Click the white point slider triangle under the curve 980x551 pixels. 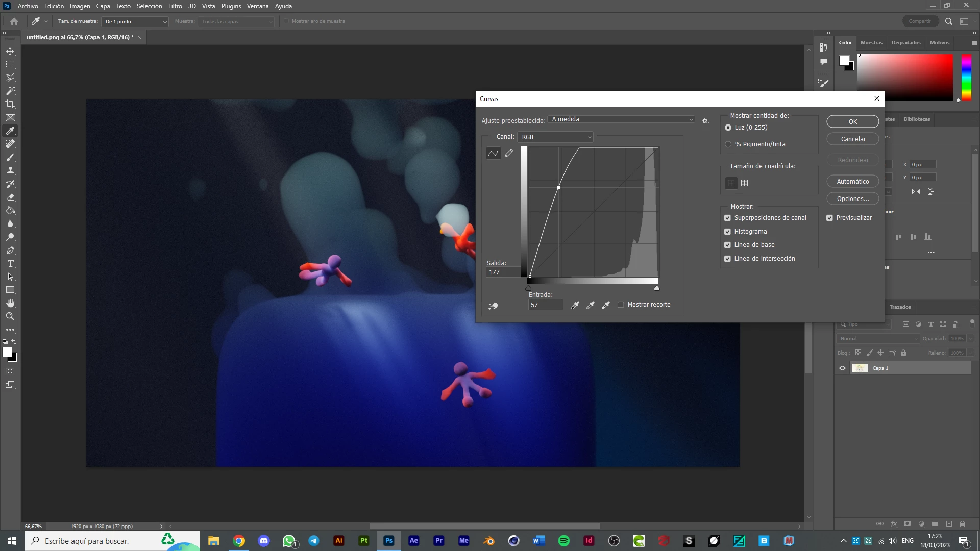(x=657, y=288)
